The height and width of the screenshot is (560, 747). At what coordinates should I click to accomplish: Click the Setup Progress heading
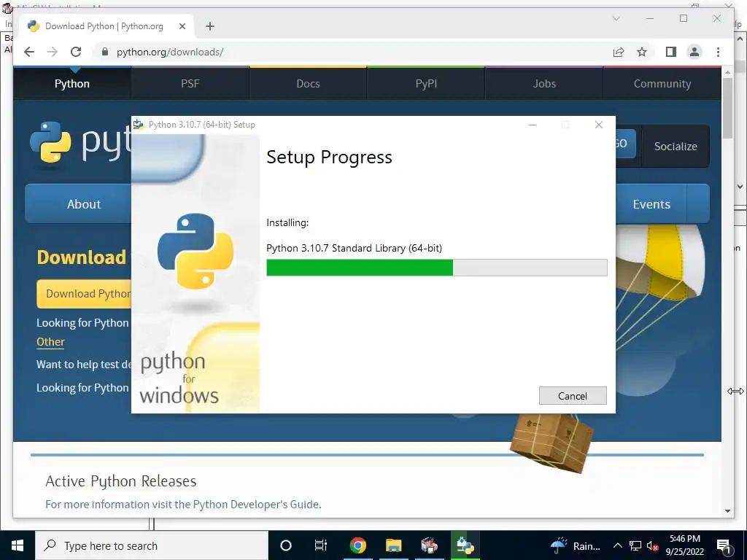pyautogui.click(x=329, y=157)
